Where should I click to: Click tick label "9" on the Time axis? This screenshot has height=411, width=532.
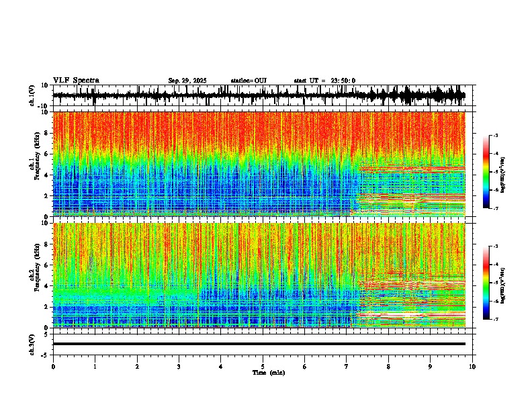pyautogui.click(x=430, y=367)
